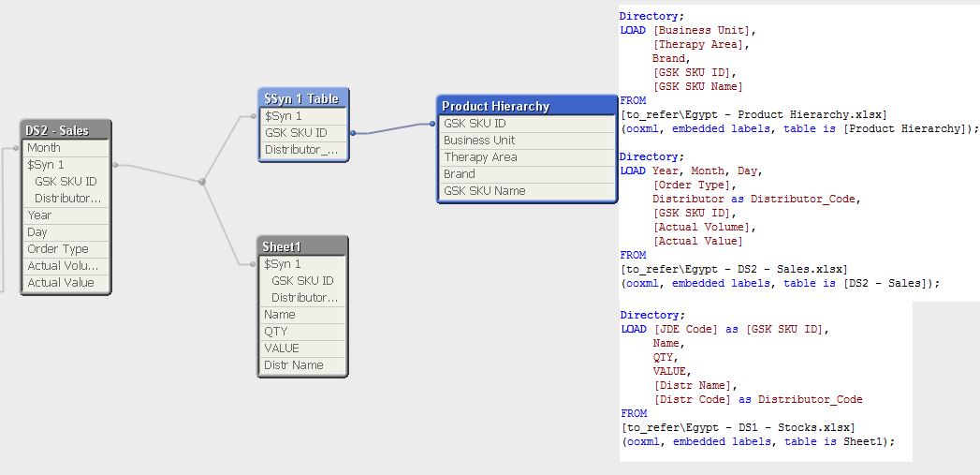980x475 pixels.
Task: Click the $Syn 1 key in Sheet1
Action: [x=284, y=264]
